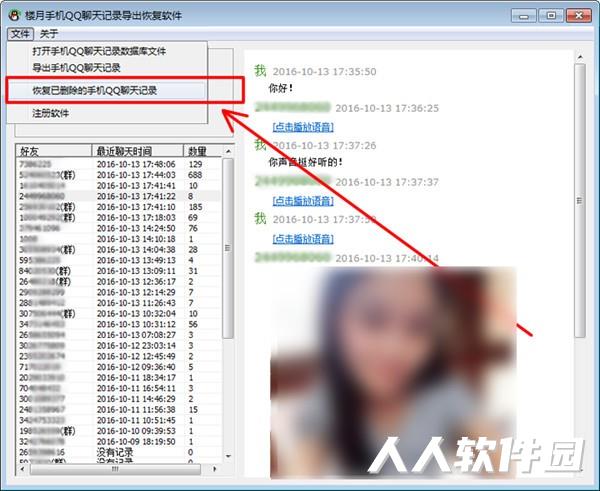Select row with time 2016-10-13 14:10:18
The image size is (600, 491).
coord(118,239)
